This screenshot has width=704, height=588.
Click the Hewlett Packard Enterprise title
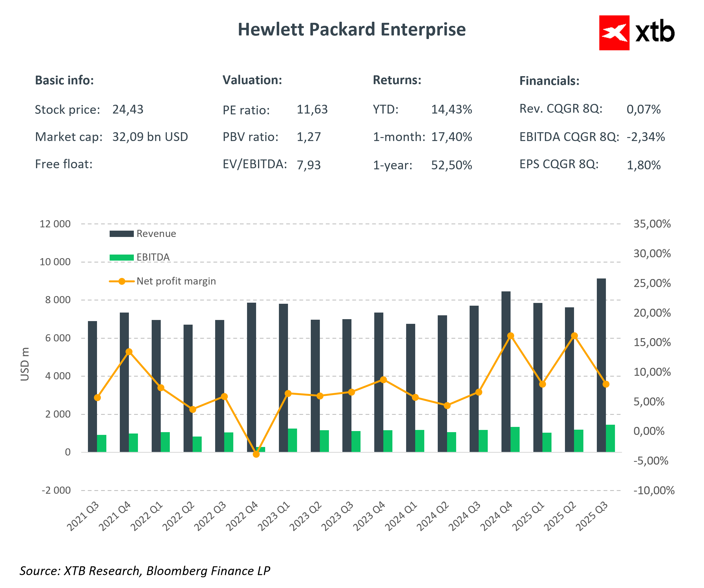coord(352,29)
